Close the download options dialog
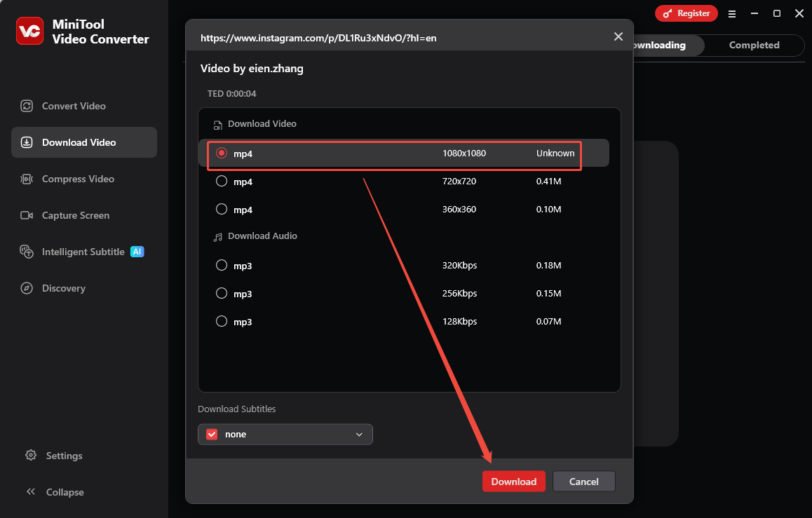This screenshot has height=518, width=812. 618,36
